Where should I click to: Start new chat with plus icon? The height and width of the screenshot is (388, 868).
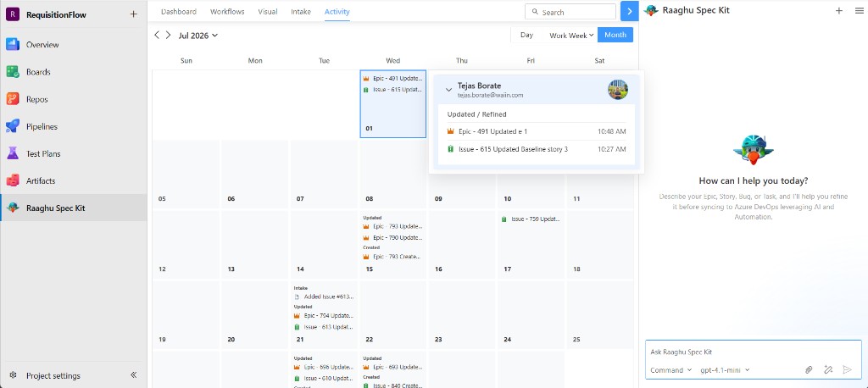[839, 10]
